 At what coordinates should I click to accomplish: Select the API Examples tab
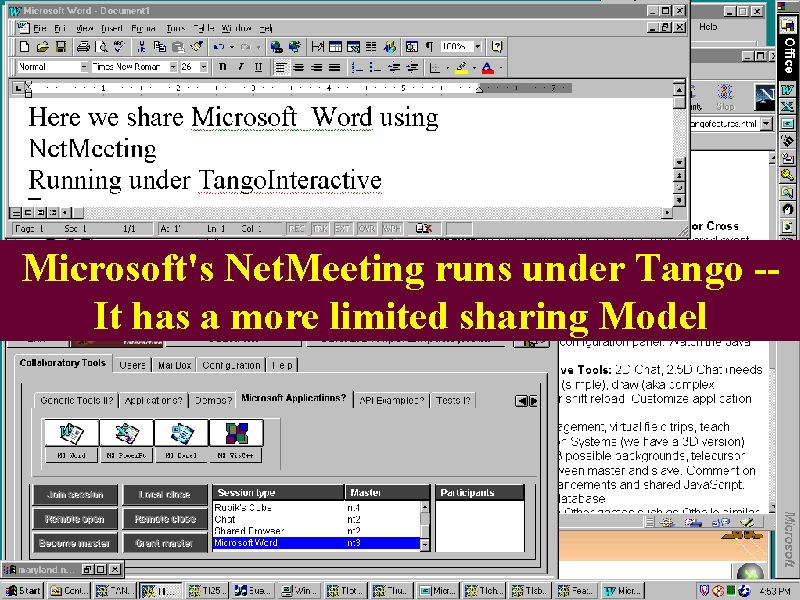point(391,401)
